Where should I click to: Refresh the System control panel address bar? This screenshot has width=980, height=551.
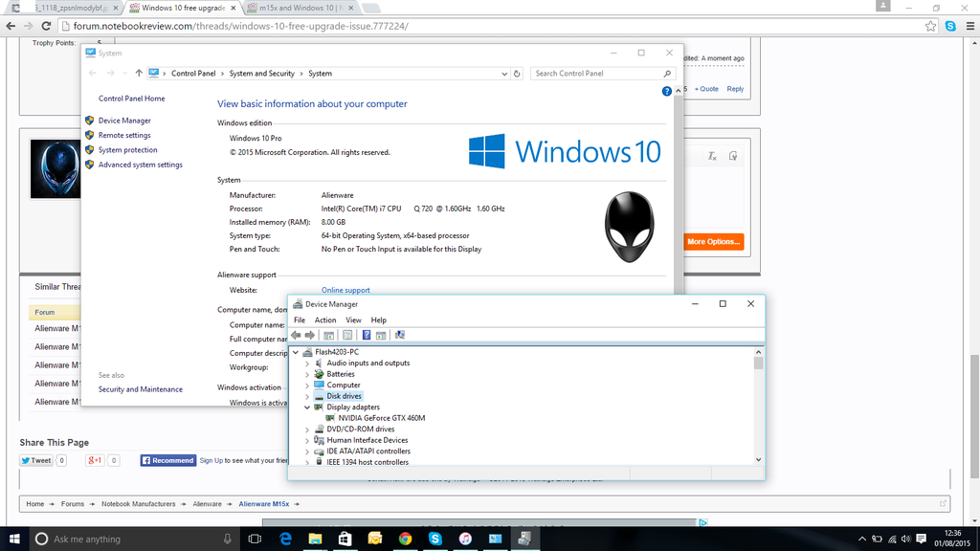[517, 74]
